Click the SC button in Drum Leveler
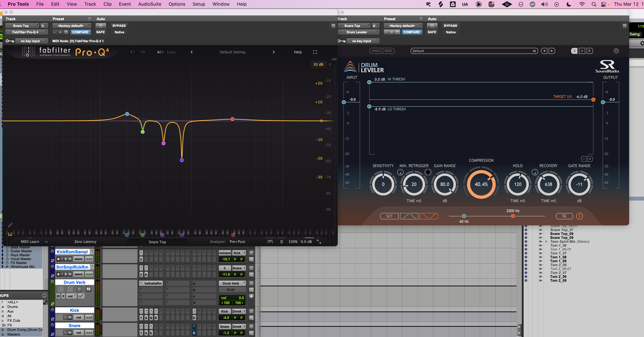Viewport: 644px width, 337px height. point(565,216)
